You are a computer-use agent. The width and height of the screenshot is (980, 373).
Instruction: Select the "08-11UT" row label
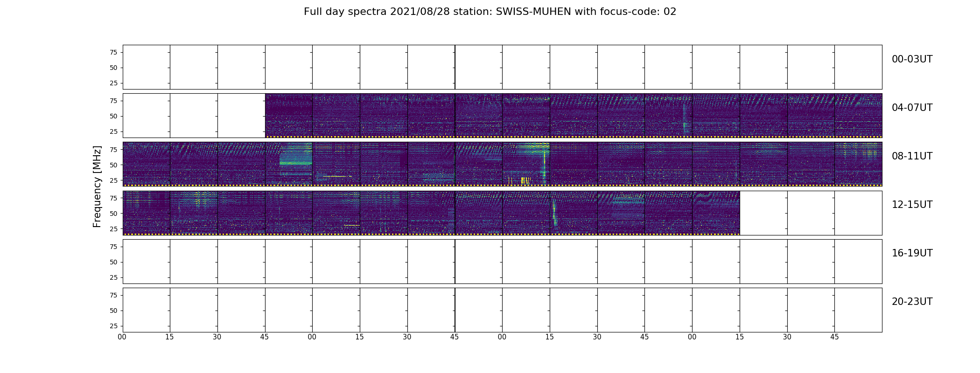[x=912, y=156]
